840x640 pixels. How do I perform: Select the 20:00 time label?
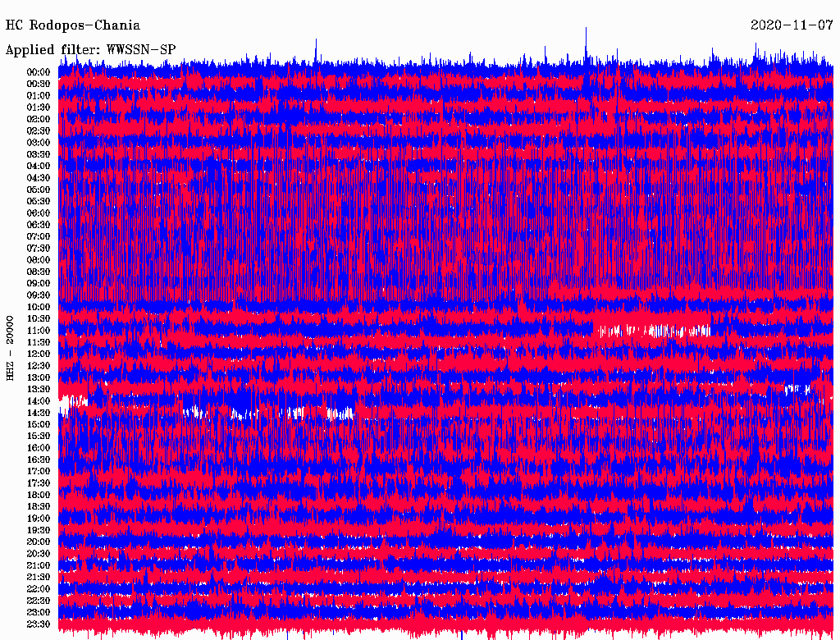click(x=39, y=542)
